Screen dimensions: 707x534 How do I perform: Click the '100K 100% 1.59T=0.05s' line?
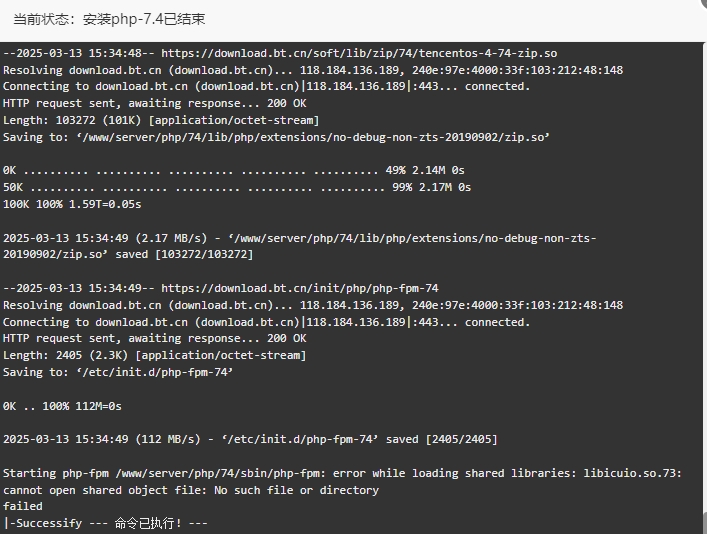[72, 204]
